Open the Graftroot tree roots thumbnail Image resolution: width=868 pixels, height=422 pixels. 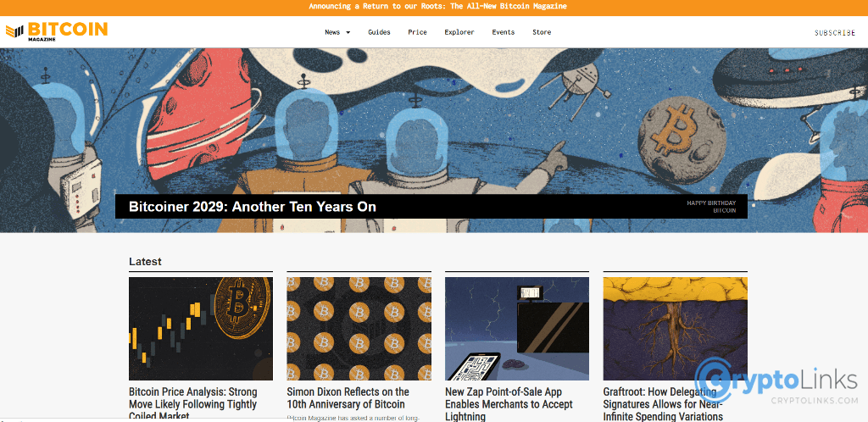(x=675, y=329)
